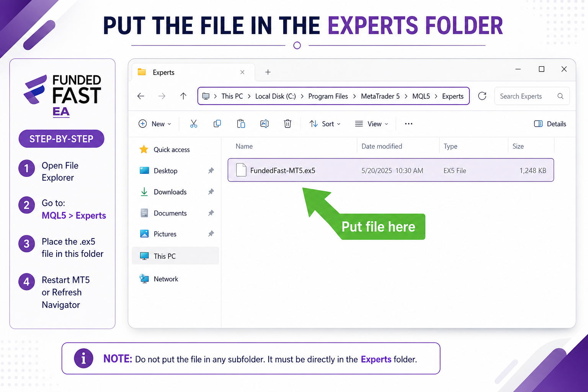588x392 pixels.
Task: Unpin Documents from Quick access
Action: 211,213
